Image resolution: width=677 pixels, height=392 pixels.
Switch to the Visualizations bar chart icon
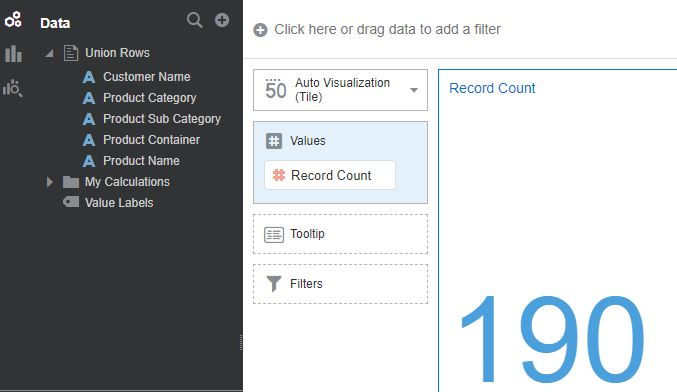13,54
